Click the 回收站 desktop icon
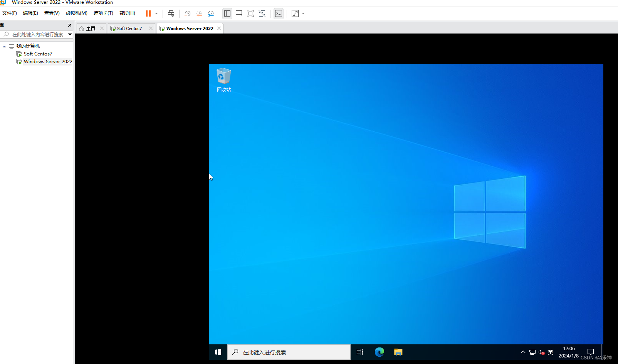Image resolution: width=618 pixels, height=364 pixels. [224, 80]
